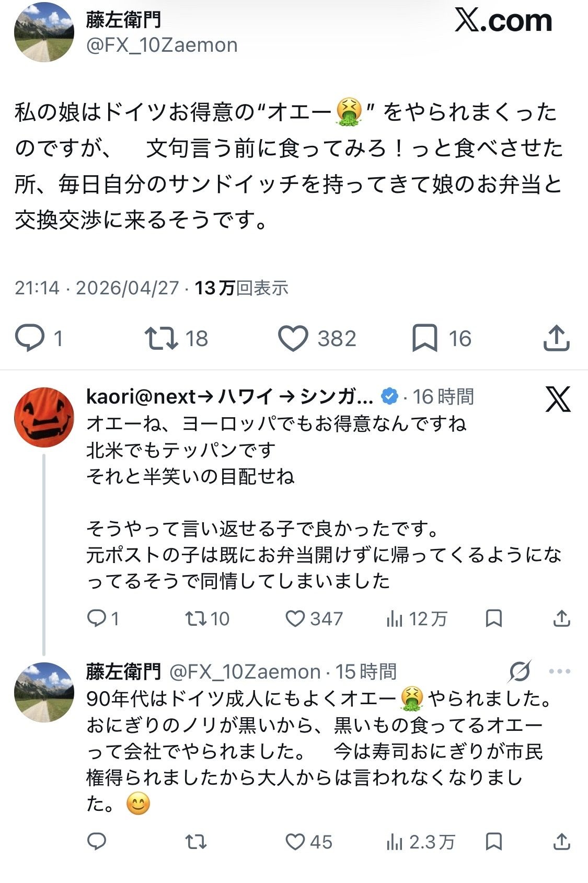Share kaori's reply

(x=561, y=619)
